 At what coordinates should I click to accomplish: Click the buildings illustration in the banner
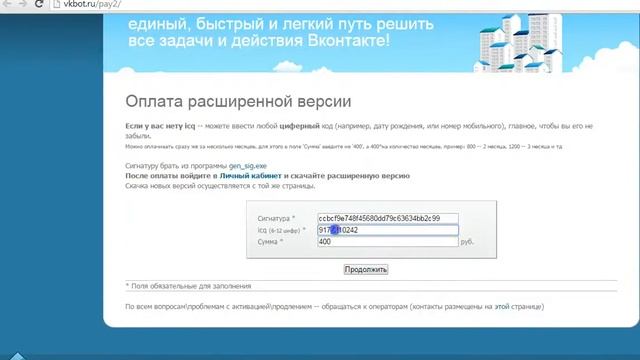518,43
